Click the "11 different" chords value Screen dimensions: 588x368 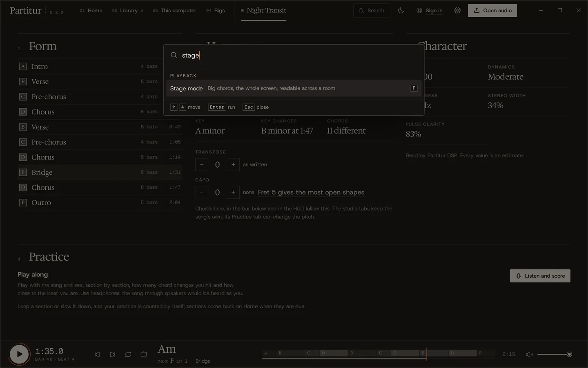tap(346, 131)
